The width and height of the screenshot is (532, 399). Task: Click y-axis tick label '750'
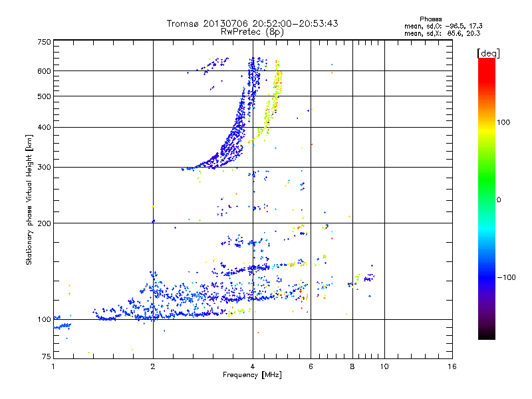(x=44, y=42)
